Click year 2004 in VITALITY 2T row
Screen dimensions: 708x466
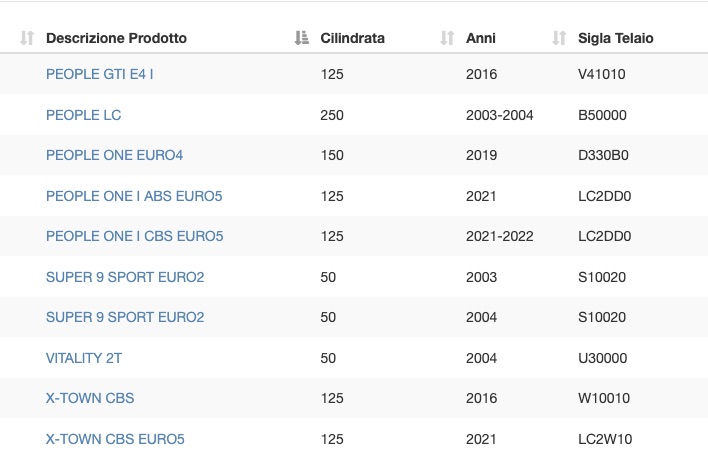point(481,358)
